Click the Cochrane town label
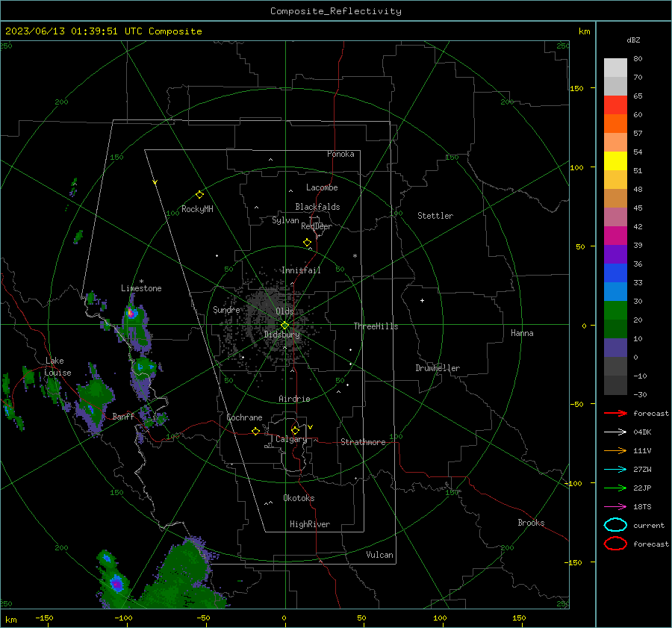The height and width of the screenshot is (628, 672). click(244, 417)
